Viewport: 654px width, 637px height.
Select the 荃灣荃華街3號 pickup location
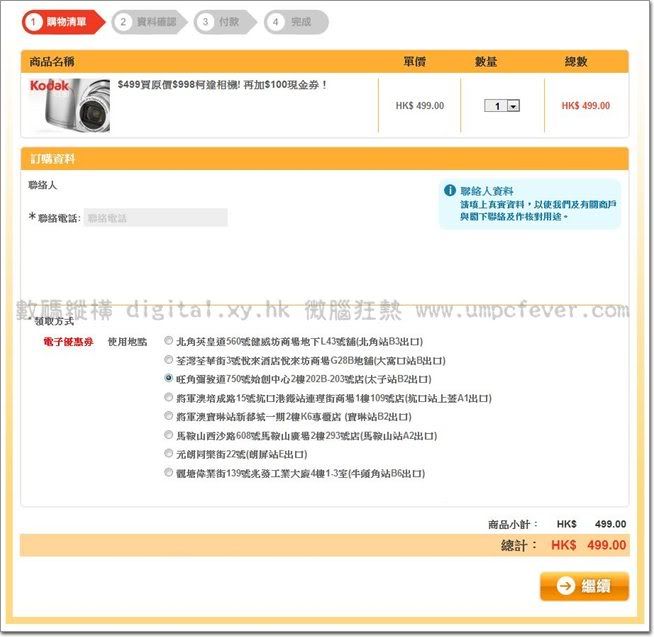tap(168, 360)
